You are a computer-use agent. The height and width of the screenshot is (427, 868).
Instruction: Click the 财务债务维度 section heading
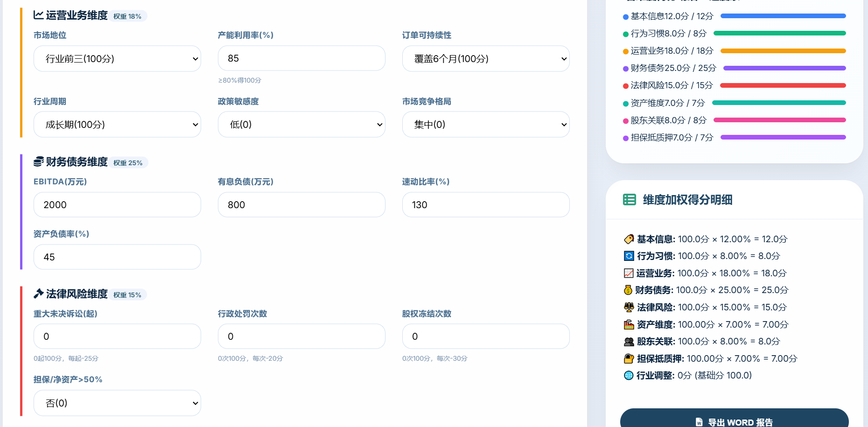pos(77,162)
